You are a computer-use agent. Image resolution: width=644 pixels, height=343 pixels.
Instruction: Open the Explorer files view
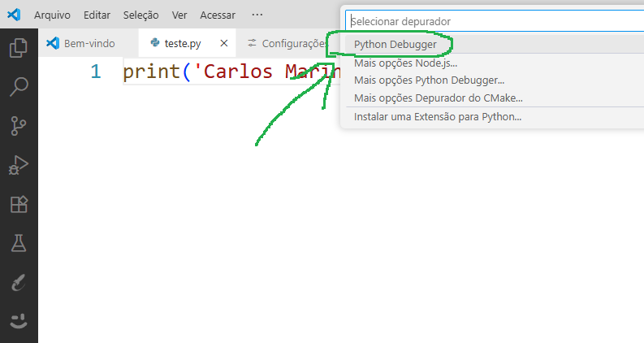coord(18,49)
